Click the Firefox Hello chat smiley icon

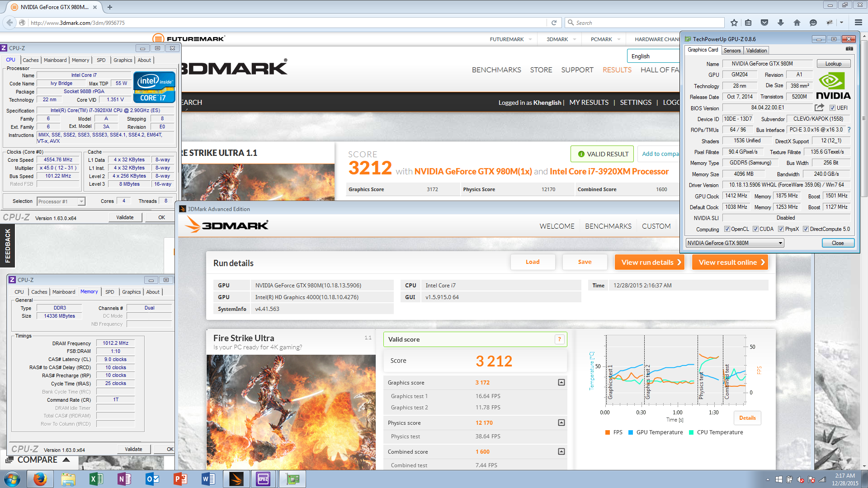point(813,23)
